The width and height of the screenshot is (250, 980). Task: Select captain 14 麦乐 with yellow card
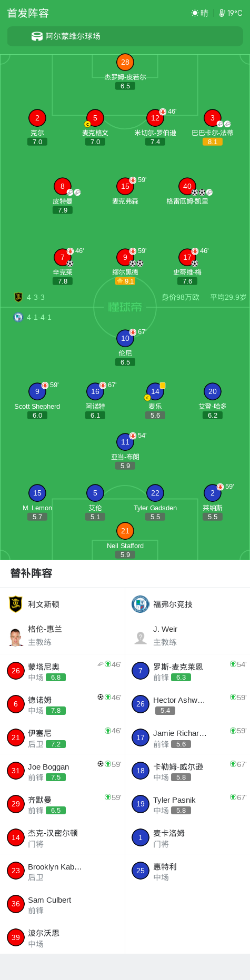pyautogui.click(x=155, y=401)
